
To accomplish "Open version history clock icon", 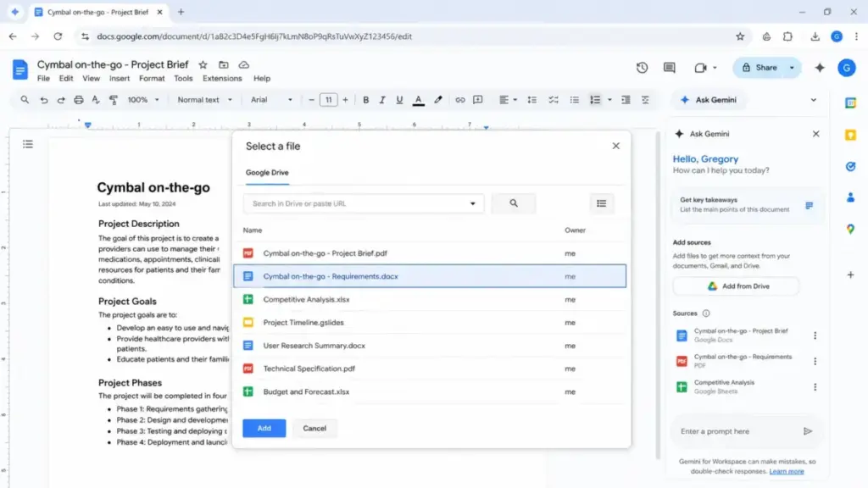I will pos(642,68).
